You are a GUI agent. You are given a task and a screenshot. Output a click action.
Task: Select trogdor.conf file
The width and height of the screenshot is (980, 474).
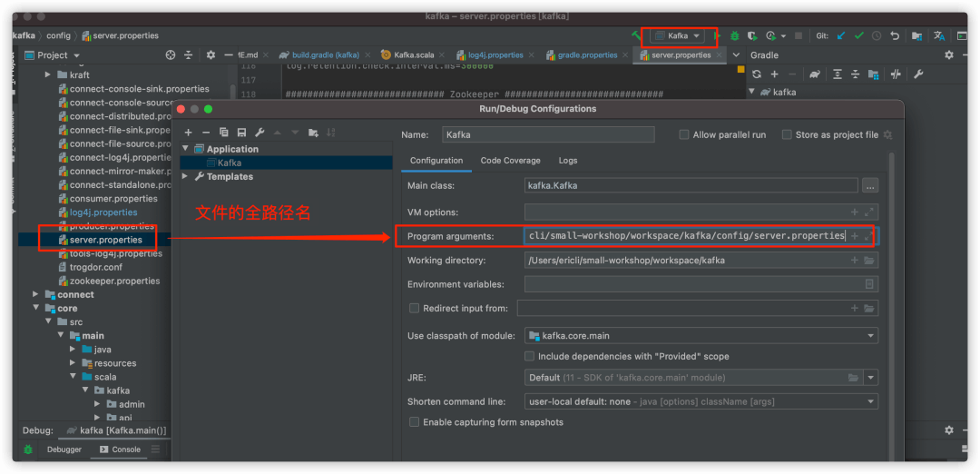pyautogui.click(x=95, y=267)
